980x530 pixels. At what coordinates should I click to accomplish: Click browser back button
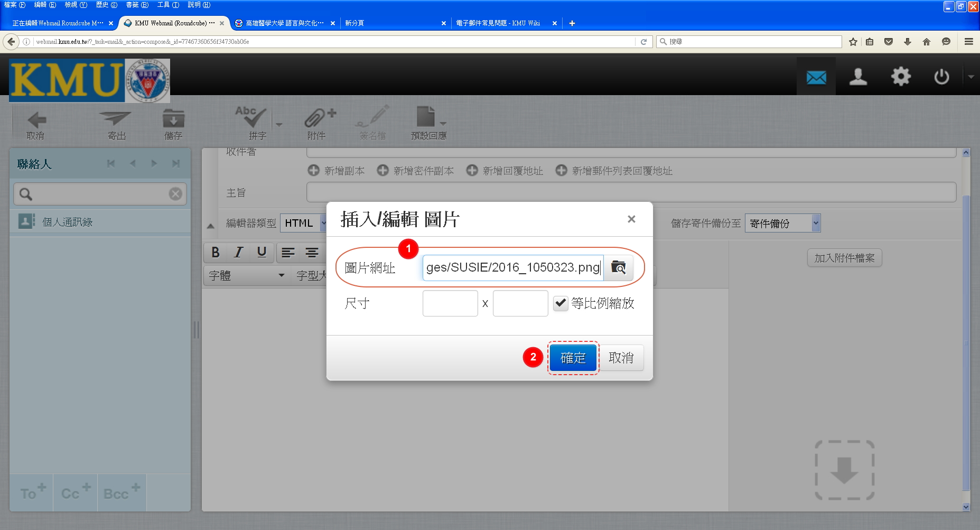[x=11, y=42]
